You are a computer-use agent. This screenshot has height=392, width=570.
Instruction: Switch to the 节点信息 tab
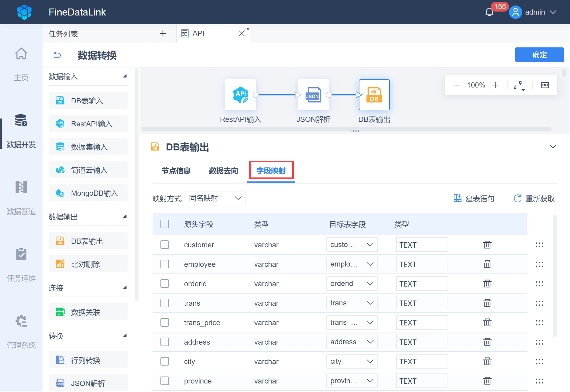click(x=176, y=171)
